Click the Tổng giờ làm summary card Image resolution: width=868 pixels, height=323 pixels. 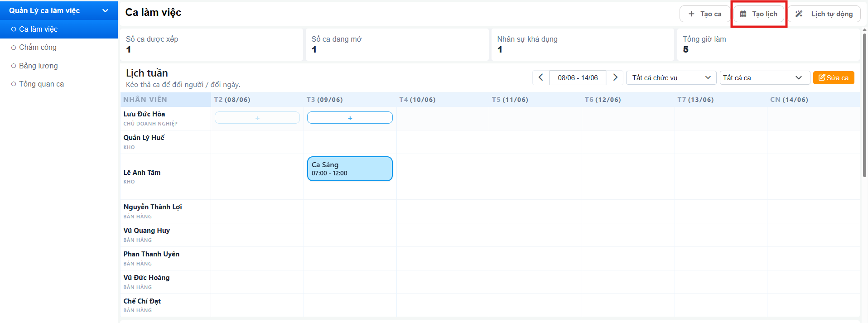(x=768, y=44)
